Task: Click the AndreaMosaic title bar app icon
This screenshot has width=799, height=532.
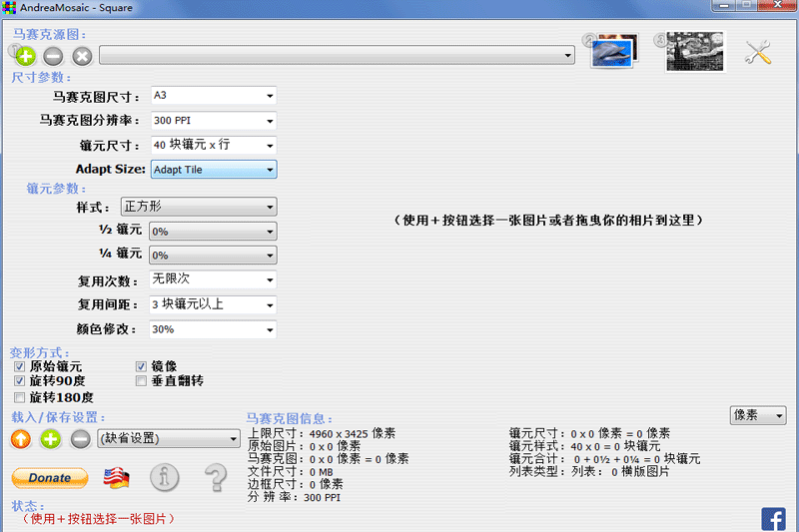Action: pos(9,8)
